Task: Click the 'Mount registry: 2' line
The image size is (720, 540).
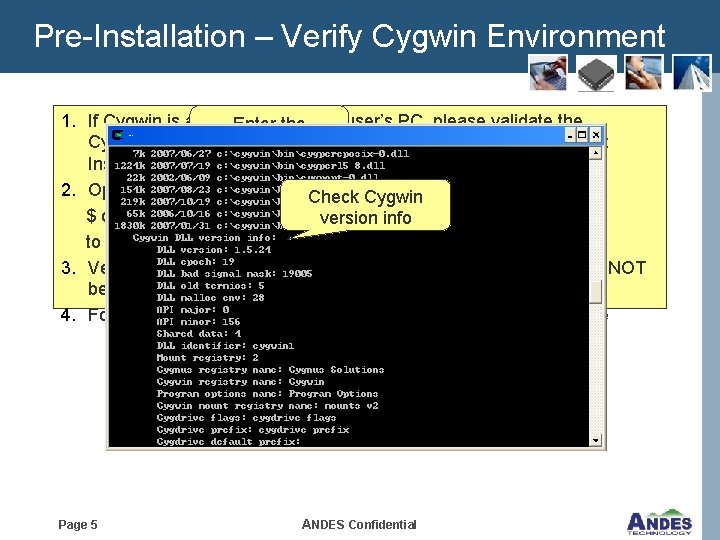Action: click(208, 357)
